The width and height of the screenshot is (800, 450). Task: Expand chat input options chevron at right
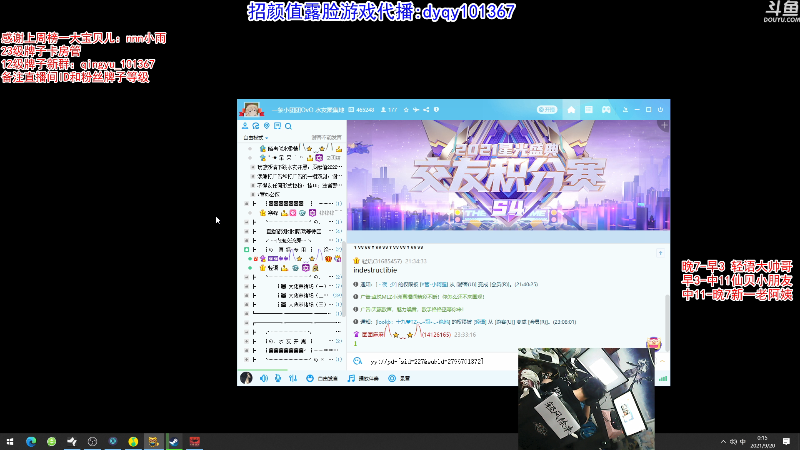663,361
